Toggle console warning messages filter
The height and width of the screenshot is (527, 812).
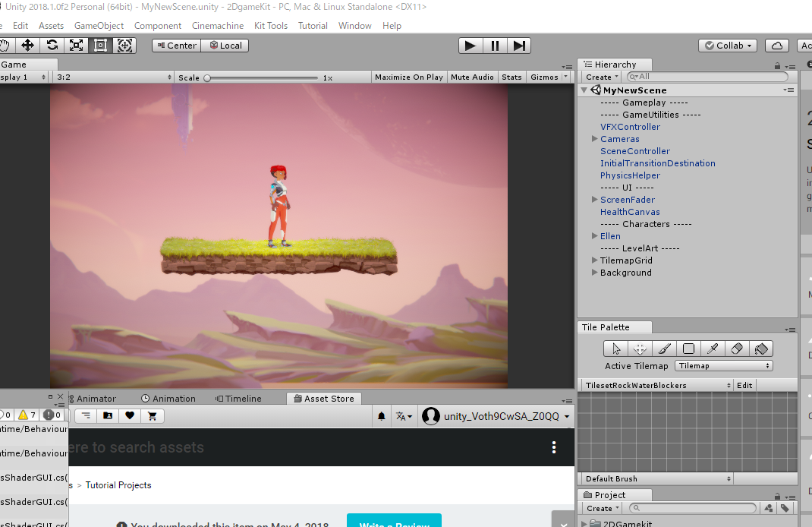pyautogui.click(x=27, y=415)
